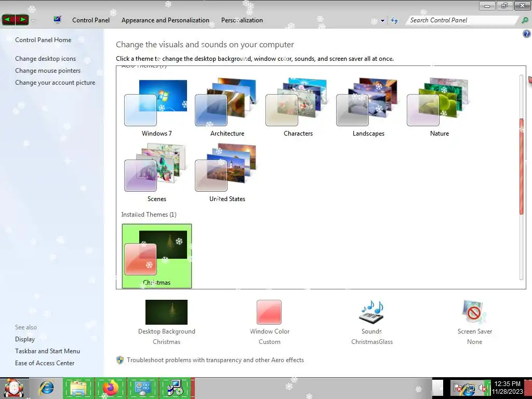
Task: Switch to Control Panel taskbar button
Action: [142, 388]
